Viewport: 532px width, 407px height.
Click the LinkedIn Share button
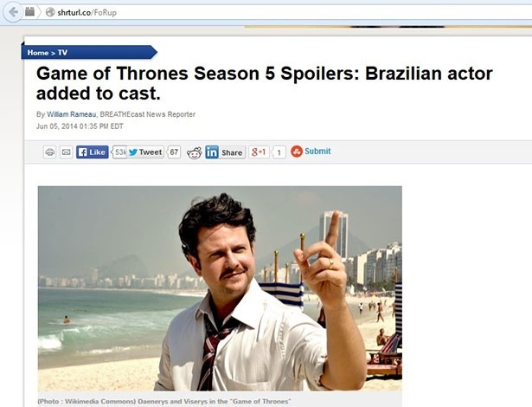(225, 152)
